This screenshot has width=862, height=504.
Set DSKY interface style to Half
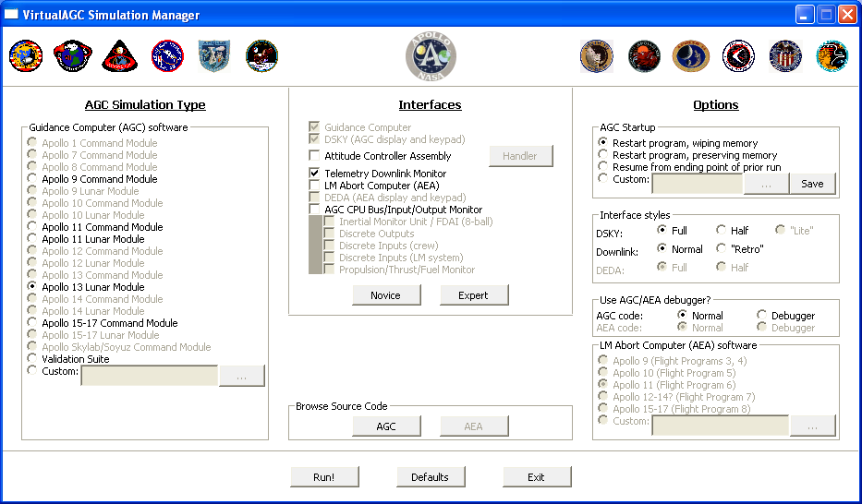click(722, 230)
